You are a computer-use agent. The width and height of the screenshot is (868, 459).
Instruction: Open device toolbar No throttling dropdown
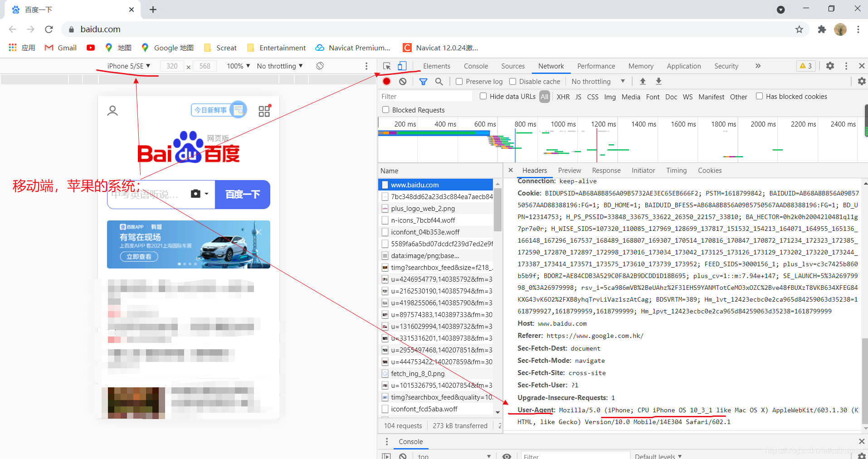(x=280, y=66)
